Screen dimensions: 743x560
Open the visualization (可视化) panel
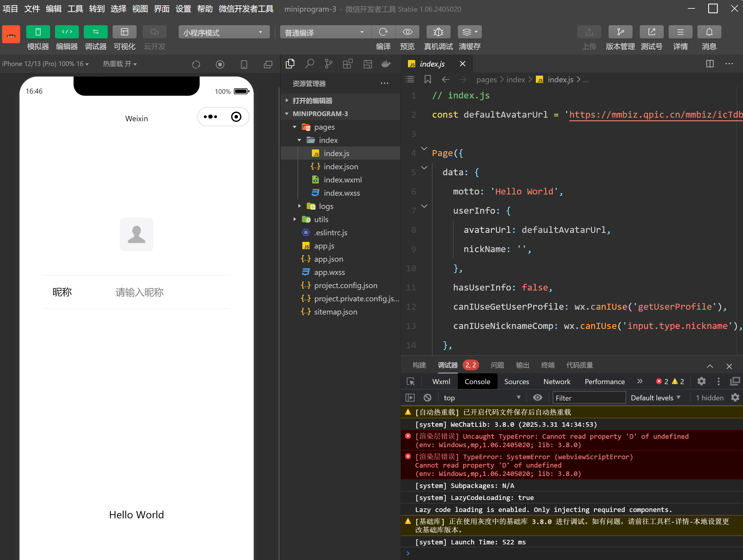point(125,32)
